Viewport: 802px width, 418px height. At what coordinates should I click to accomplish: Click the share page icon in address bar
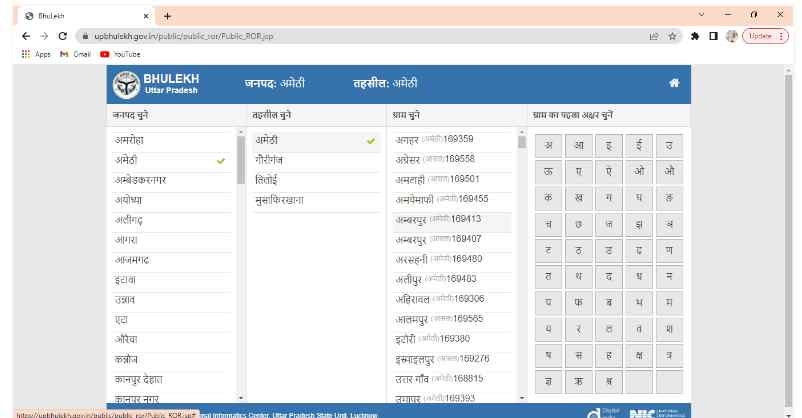(x=653, y=35)
